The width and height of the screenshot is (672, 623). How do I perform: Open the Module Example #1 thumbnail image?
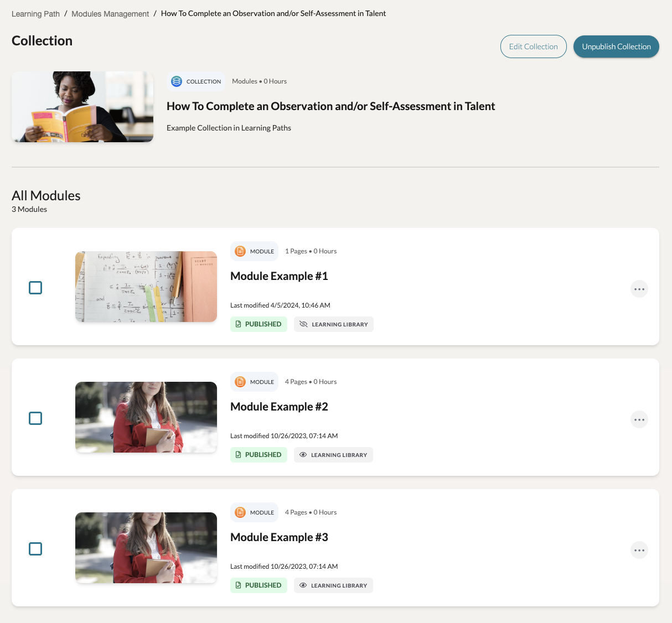[146, 287]
